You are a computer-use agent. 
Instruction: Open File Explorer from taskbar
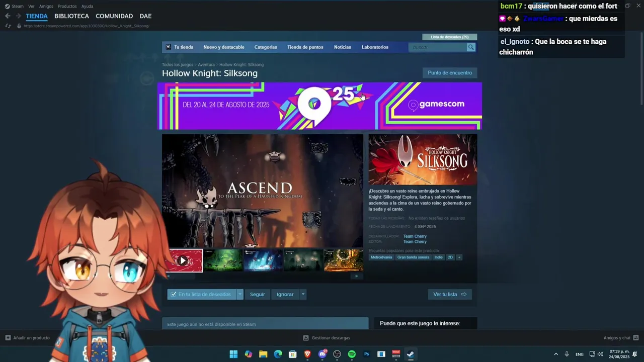coord(263,354)
